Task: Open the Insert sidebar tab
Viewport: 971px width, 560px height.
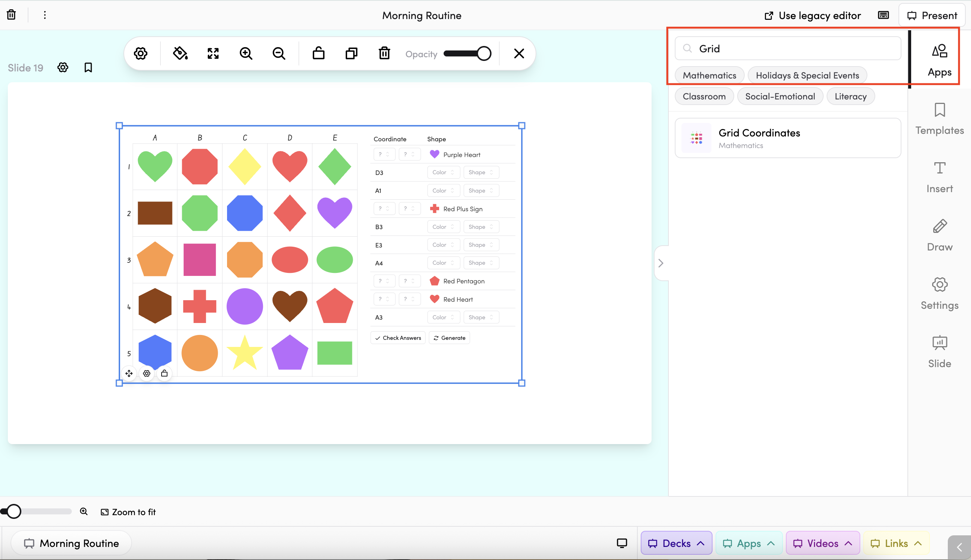Action: pyautogui.click(x=939, y=177)
